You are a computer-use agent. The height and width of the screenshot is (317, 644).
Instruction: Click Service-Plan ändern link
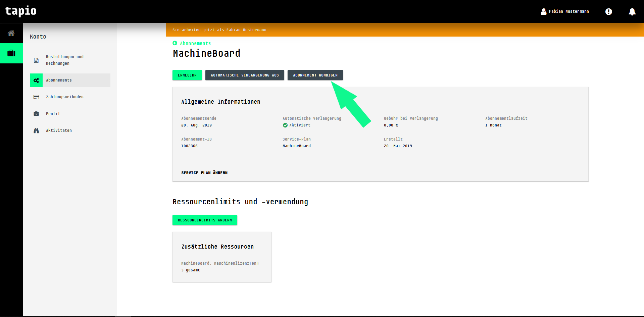204,173
